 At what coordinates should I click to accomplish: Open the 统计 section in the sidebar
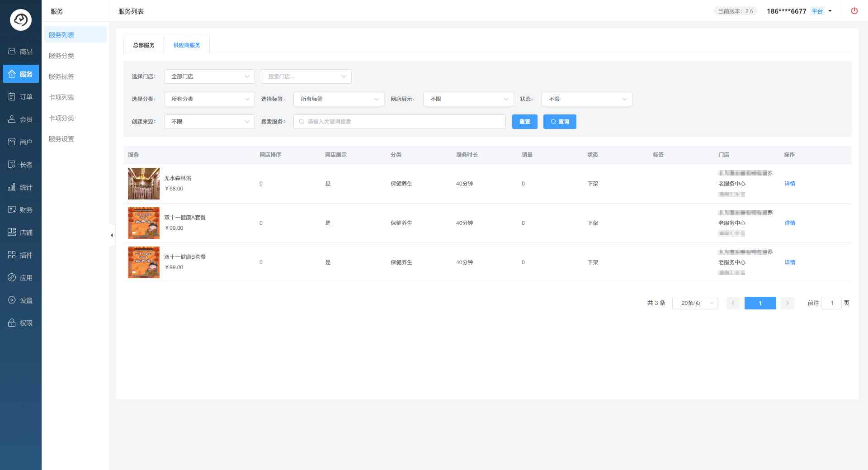tap(21, 187)
